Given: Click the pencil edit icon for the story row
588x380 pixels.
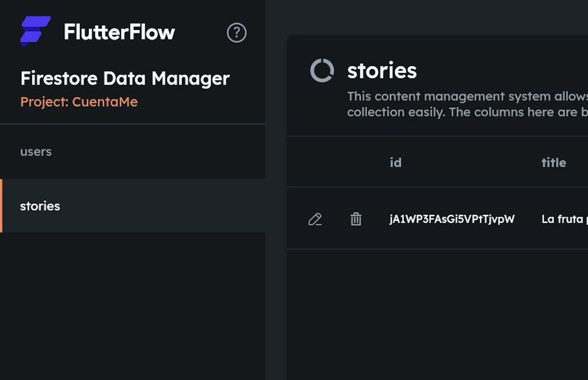Looking at the screenshot, I should tap(315, 219).
